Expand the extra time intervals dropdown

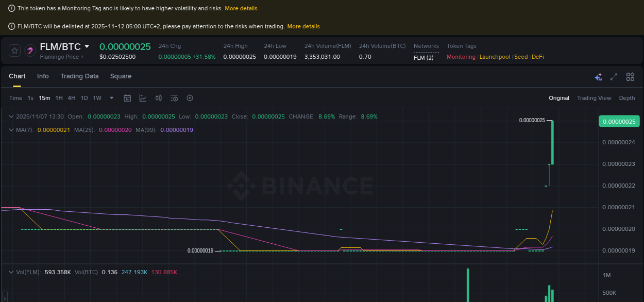point(111,98)
